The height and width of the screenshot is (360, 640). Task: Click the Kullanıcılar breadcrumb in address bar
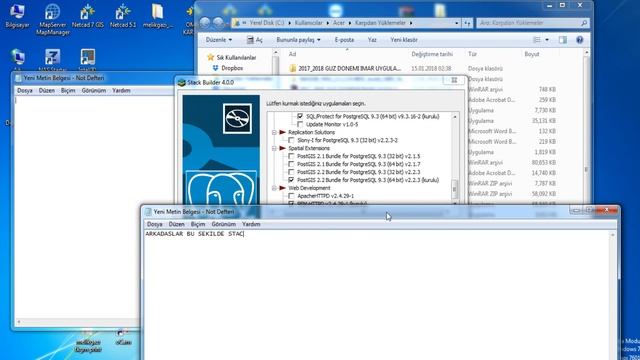309,23
